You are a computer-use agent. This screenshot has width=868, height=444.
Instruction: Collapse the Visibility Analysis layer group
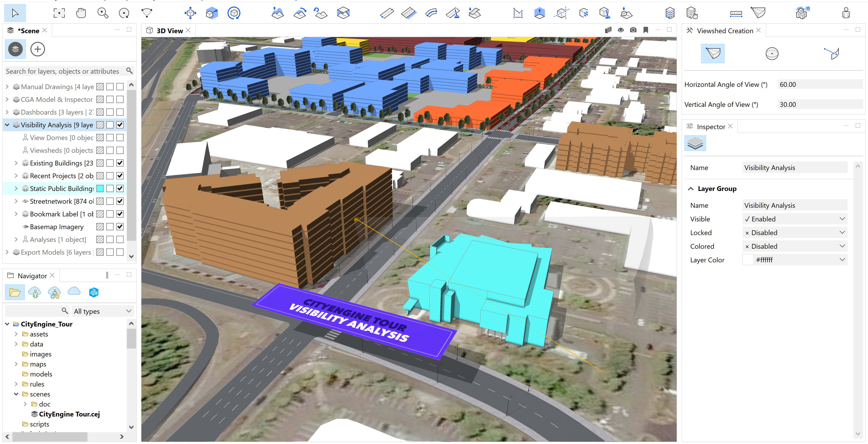click(7, 125)
